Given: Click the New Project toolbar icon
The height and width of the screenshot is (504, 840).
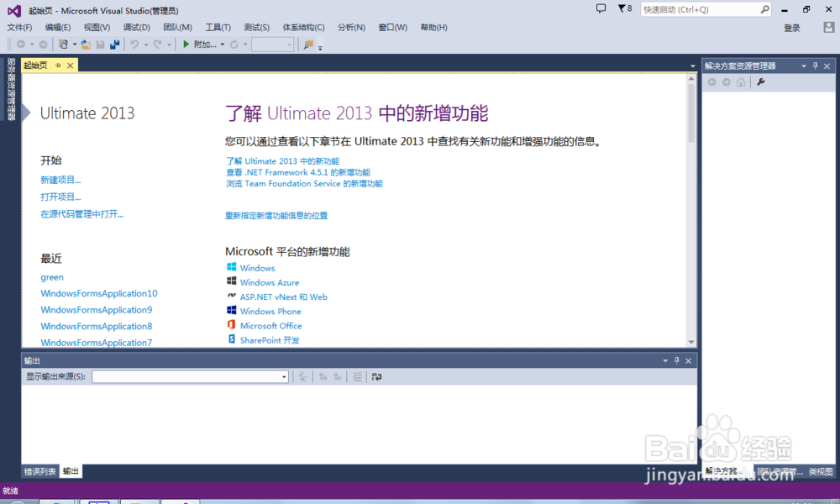Looking at the screenshot, I should click(x=63, y=45).
